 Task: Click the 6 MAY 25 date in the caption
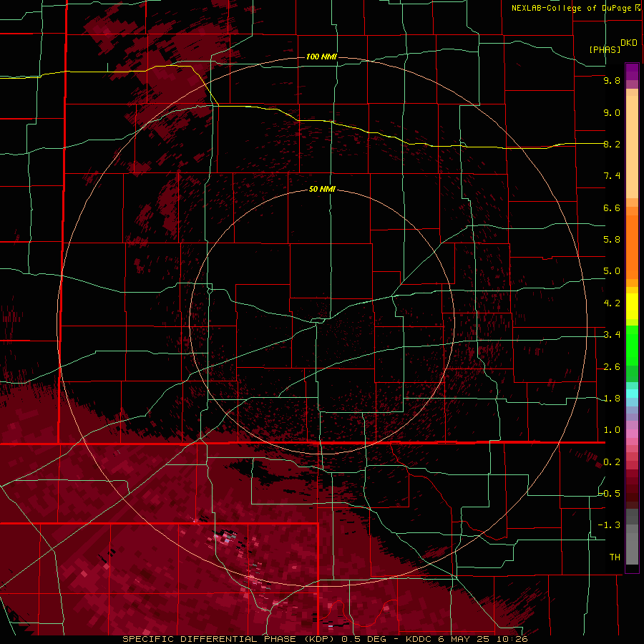464,639
